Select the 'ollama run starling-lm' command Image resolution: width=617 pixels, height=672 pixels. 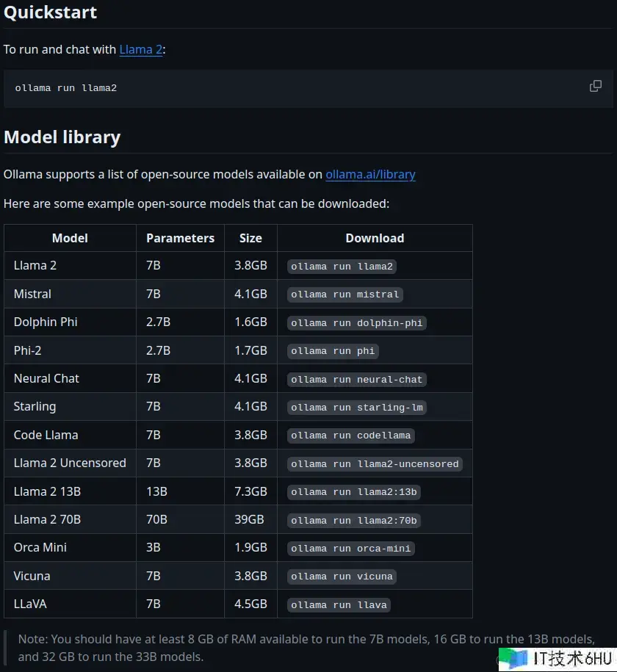[x=356, y=407]
